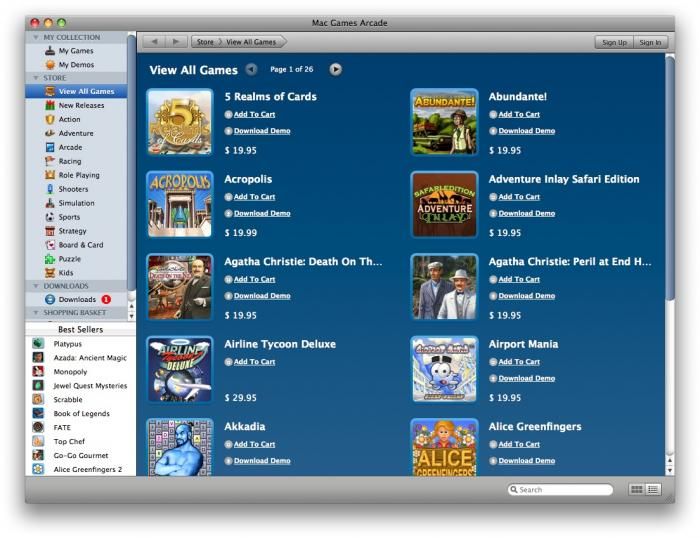The width and height of the screenshot is (700, 538).
Task: Add Abundante! to cart
Action: [519, 114]
